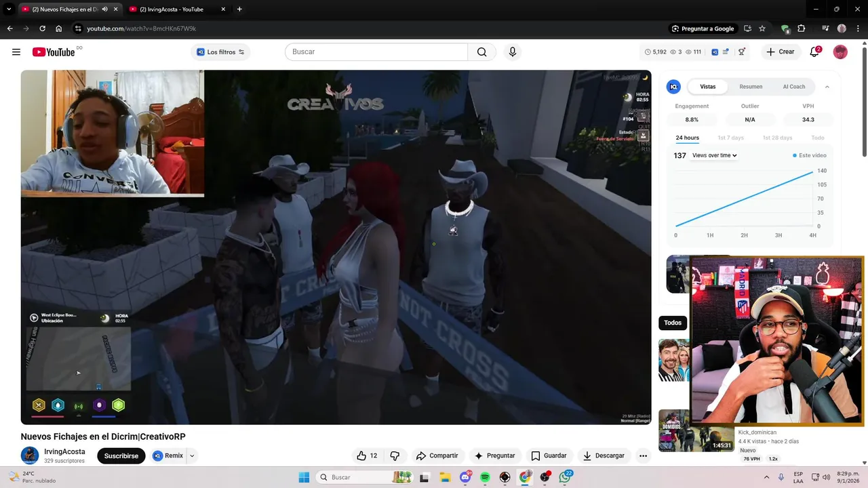Open the notifications bell
This screenshot has height=488, width=868.
(814, 52)
